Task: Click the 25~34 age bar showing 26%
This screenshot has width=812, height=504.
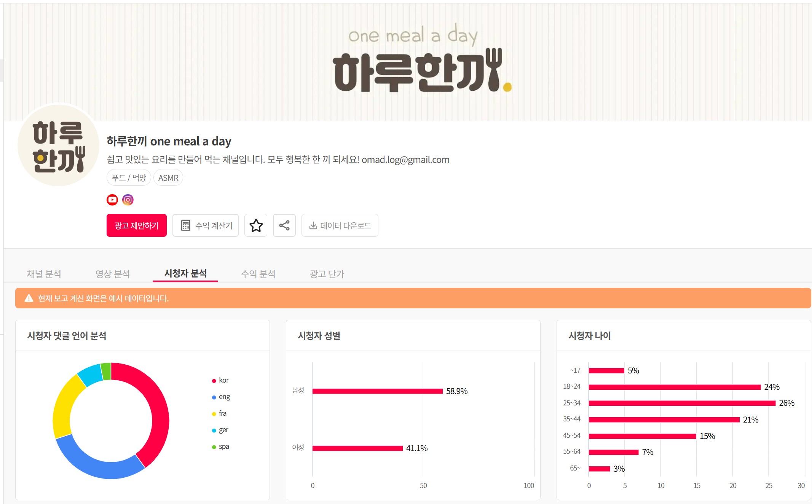Action: tap(682, 403)
